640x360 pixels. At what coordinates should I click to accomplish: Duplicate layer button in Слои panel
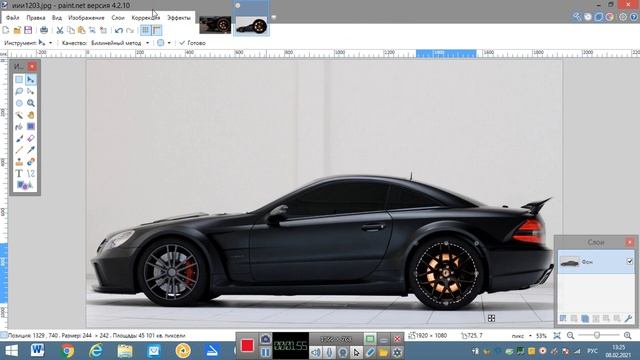(x=585, y=318)
